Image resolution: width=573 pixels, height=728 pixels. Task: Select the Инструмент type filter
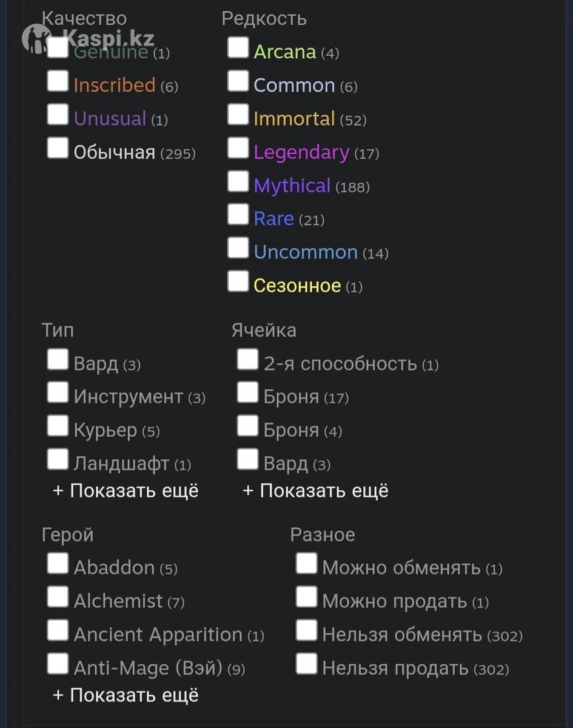(x=58, y=393)
